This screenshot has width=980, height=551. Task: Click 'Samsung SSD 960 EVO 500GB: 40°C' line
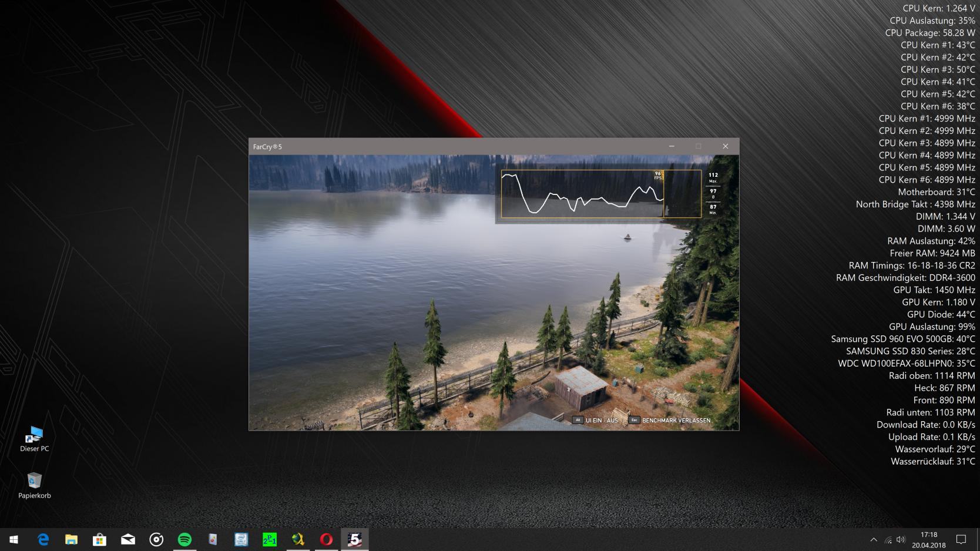point(903,340)
